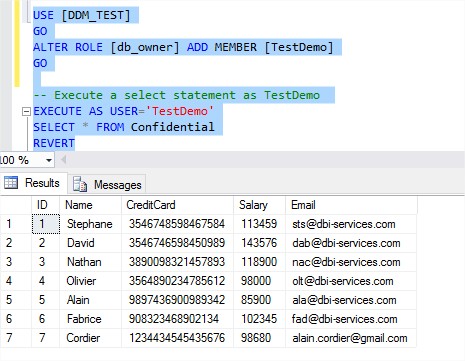Click the horizontal scroll left arrow
This screenshot has width=465, height=361.
[x=63, y=160]
